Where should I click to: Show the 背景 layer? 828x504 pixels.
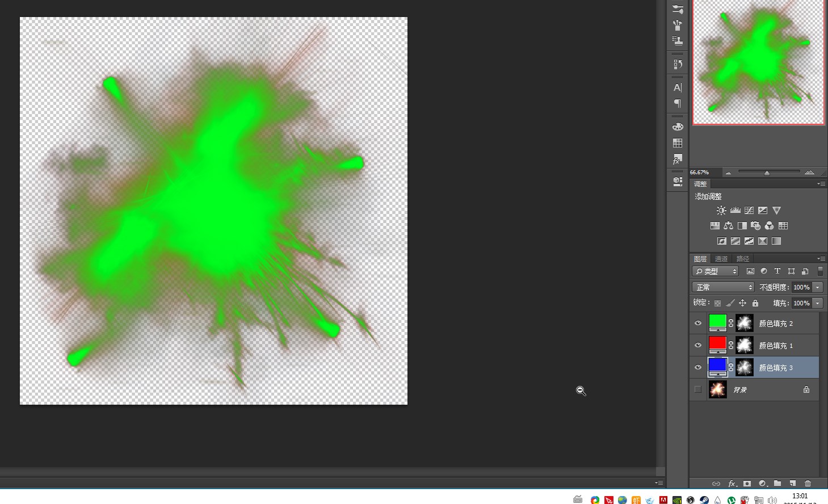click(698, 389)
